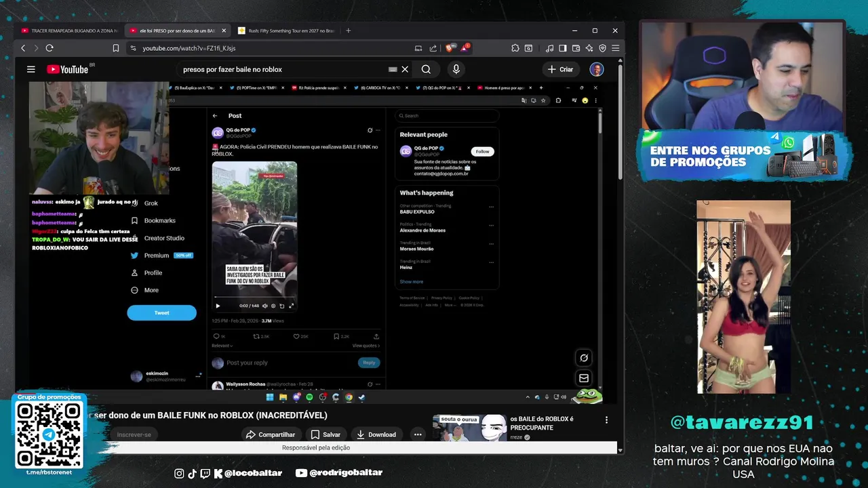Screen dimensions: 868x488
Task: Open eskimozin account options menu
Action: tap(198, 376)
